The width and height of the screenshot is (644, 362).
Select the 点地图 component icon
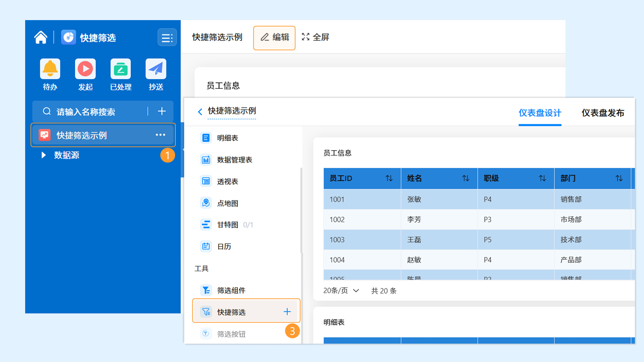click(x=206, y=203)
